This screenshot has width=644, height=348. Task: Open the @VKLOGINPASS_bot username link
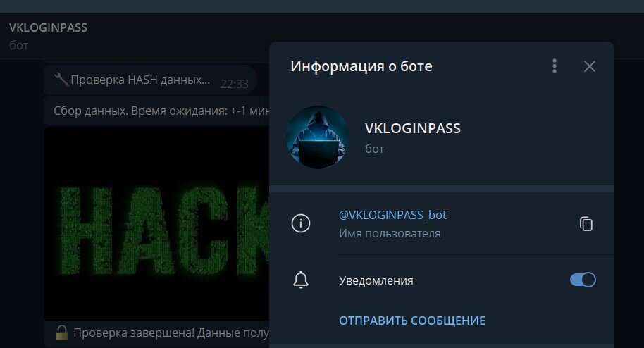tap(392, 215)
